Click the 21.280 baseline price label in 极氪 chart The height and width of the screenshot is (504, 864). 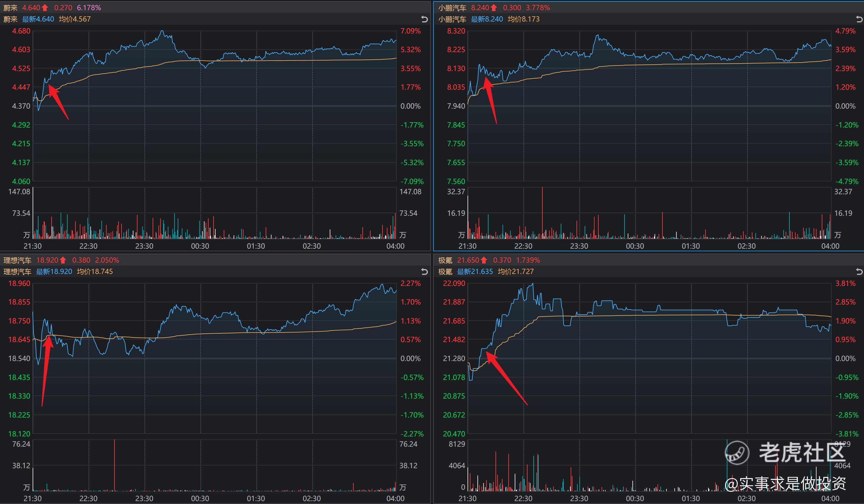(454, 358)
